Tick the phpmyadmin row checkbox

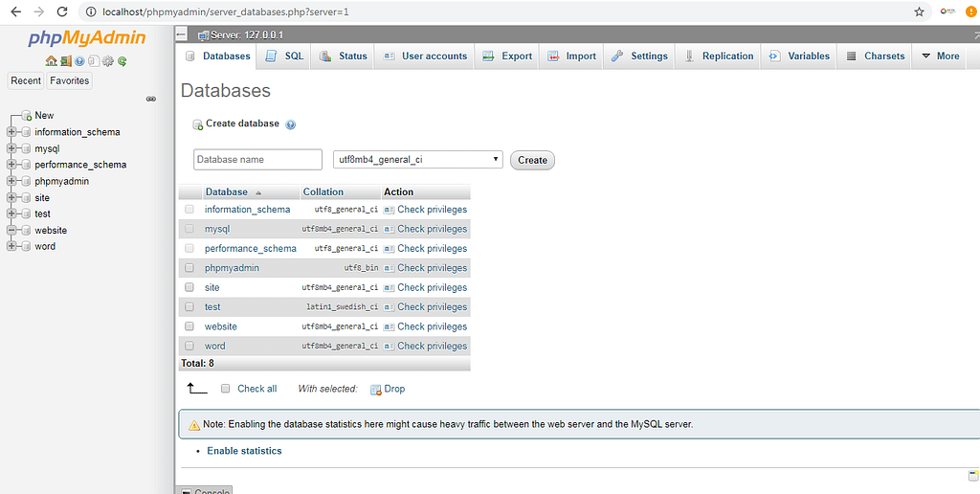pyautogui.click(x=189, y=268)
